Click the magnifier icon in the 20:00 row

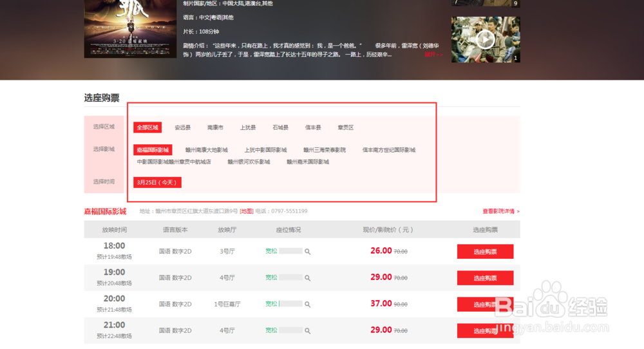coord(308,304)
